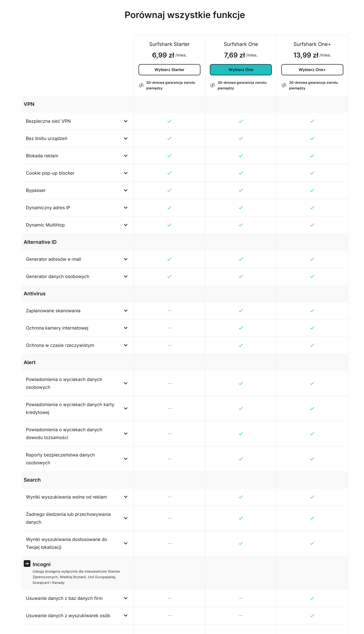The width and height of the screenshot is (364, 634).
Task: Click One+ checkmark for Usuwanie danych z baz danych firm
Action: (x=312, y=598)
